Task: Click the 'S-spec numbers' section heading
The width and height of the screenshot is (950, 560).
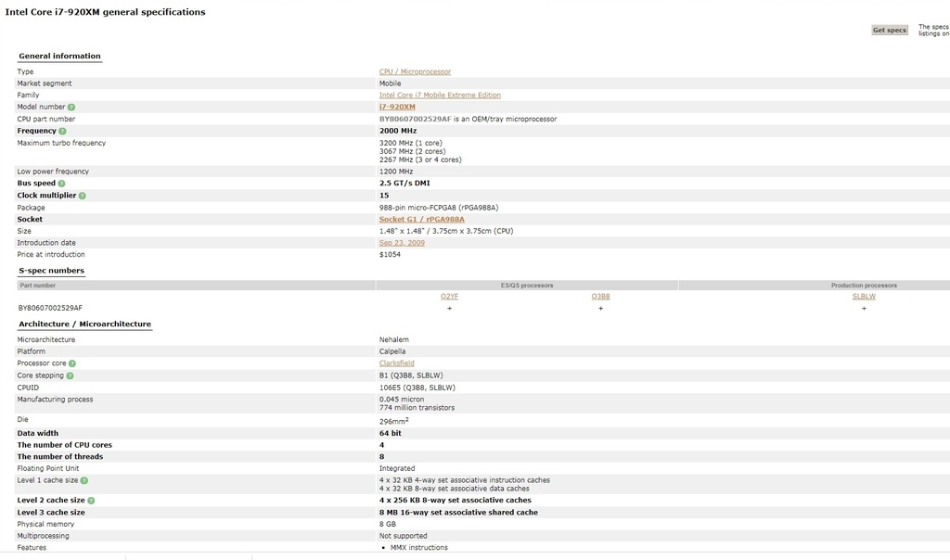Action: pos(52,271)
